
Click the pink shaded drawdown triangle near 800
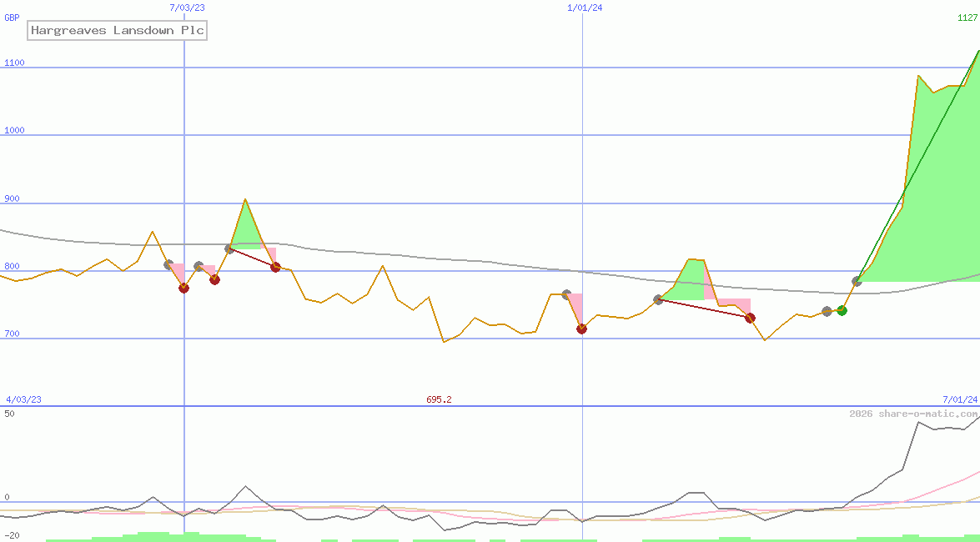point(179,271)
